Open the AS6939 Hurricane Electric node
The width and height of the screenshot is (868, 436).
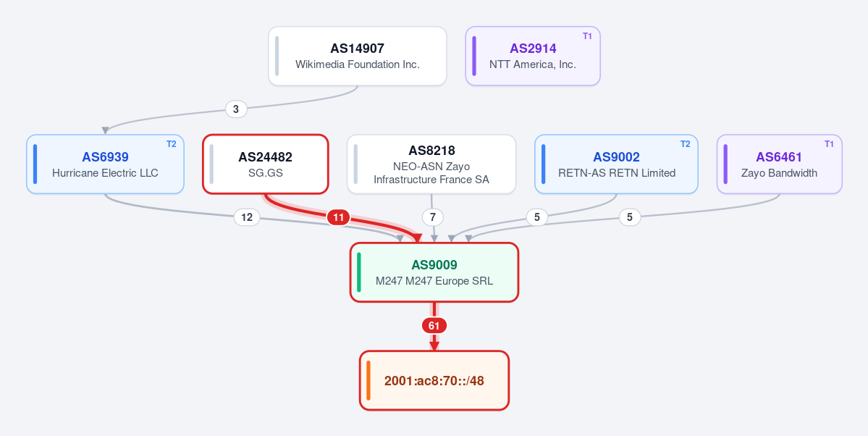coord(105,164)
